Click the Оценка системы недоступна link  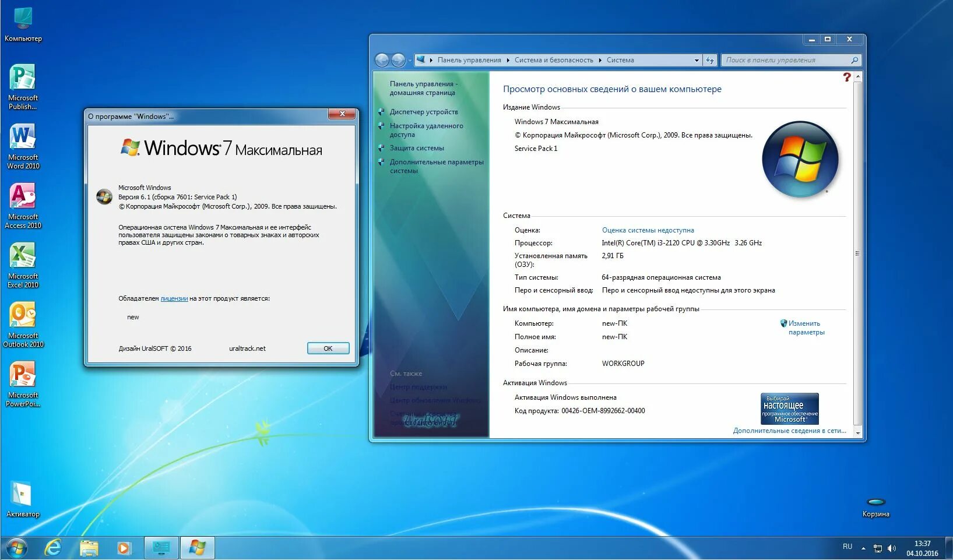648,230
